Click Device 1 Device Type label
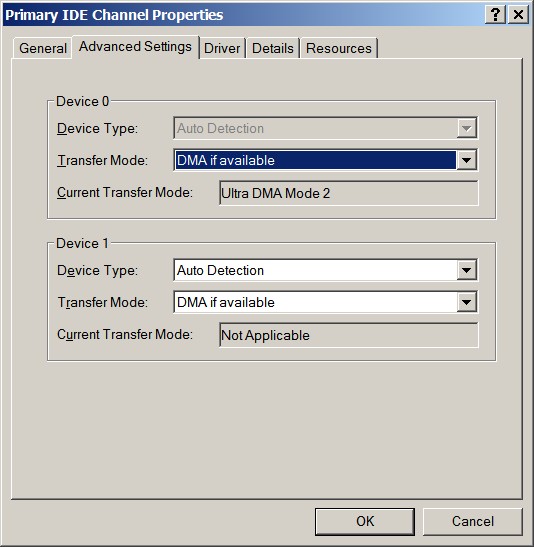The image size is (534, 547). [98, 270]
